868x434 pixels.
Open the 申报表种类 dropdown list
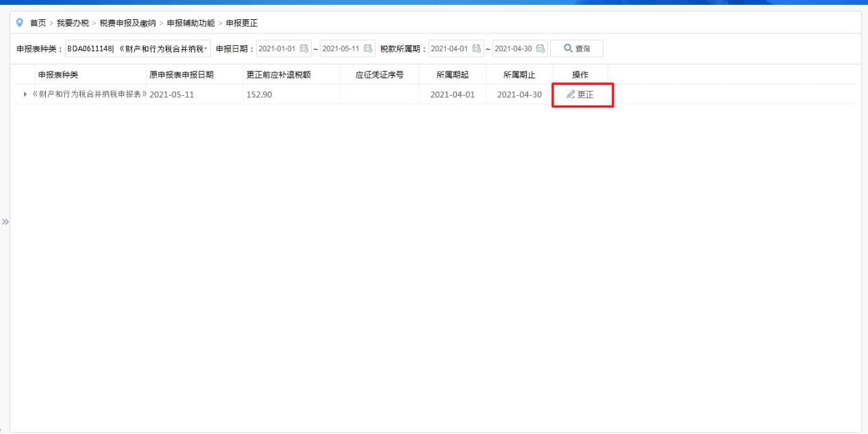point(205,48)
